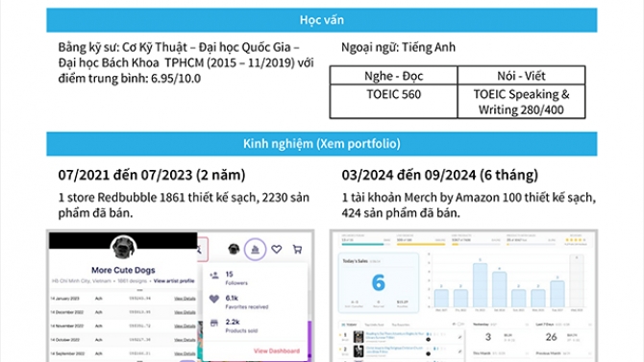
Task: Open the thumbnail of the second ranked product
Action: 359,351
